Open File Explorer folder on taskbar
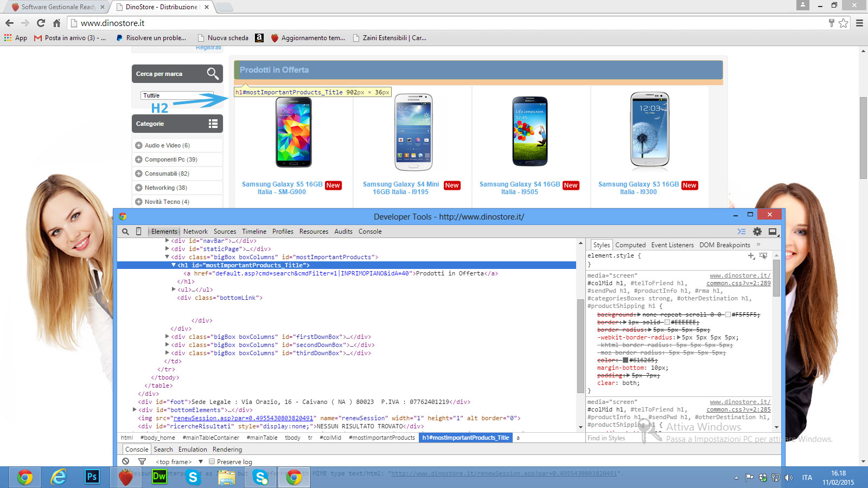Viewport: 868px width, 488px height. 227,477
